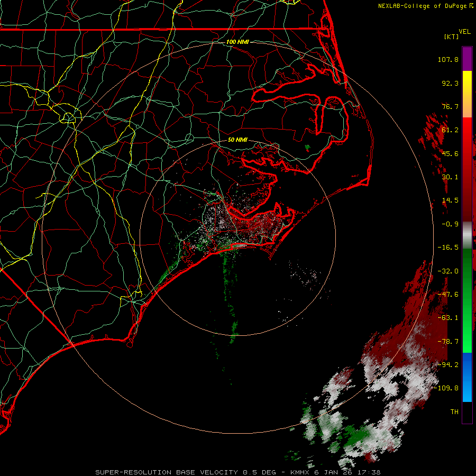The height and width of the screenshot is (476, 476).
Task: Select the -47.6 scale value
Action: [448, 295]
